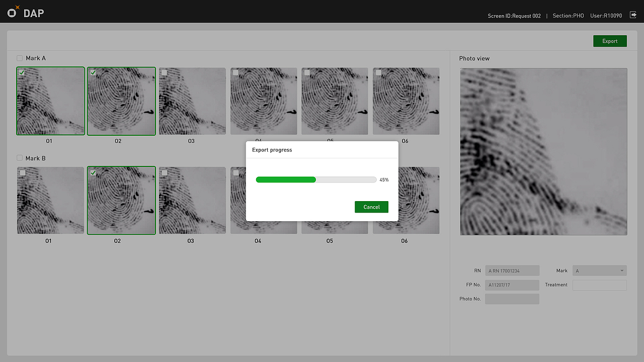Enable the Mark A group checkbox

pos(19,58)
